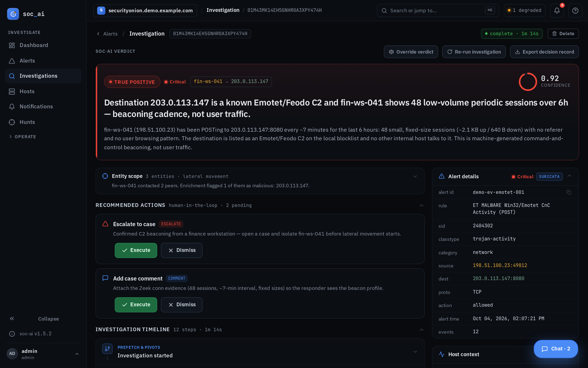
Task: Expand the Investigation started step
Action: click(415, 352)
